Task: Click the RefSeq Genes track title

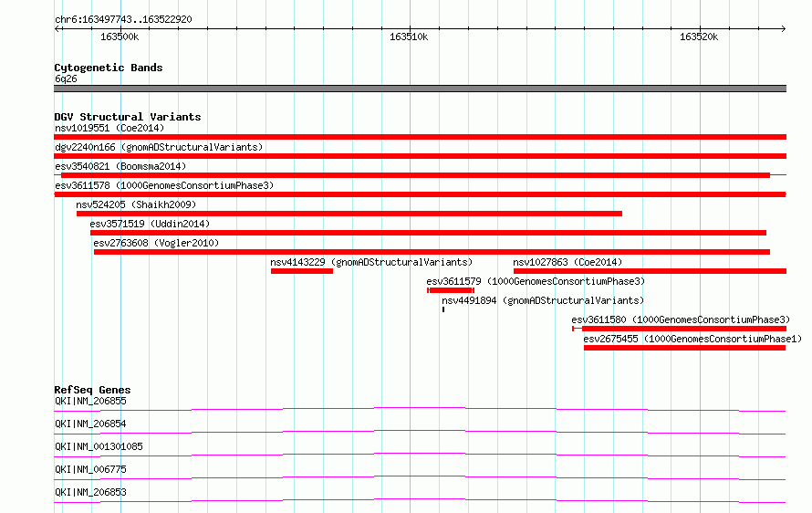Action: click(x=92, y=390)
